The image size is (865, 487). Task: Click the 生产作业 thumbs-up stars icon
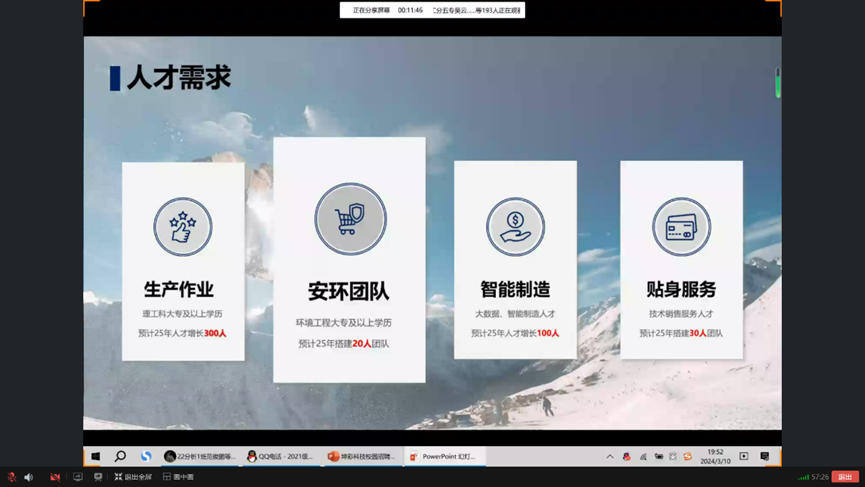click(183, 227)
